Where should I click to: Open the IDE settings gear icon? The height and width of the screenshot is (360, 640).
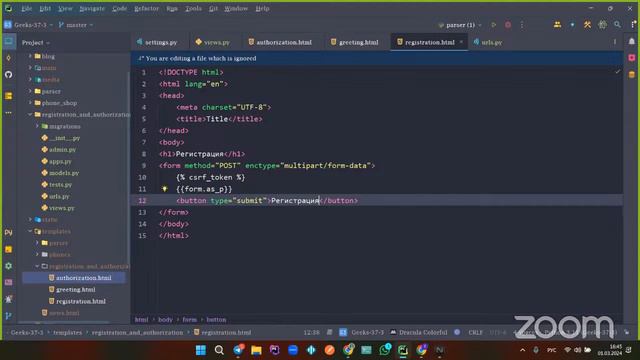[x=602, y=25]
